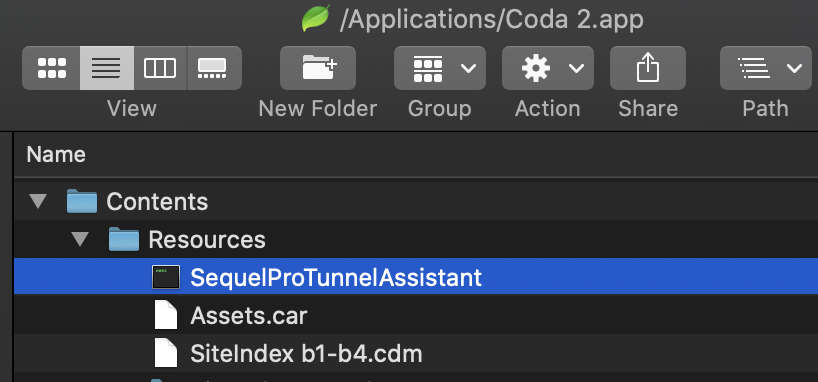Open the Action gear menu

tap(547, 68)
